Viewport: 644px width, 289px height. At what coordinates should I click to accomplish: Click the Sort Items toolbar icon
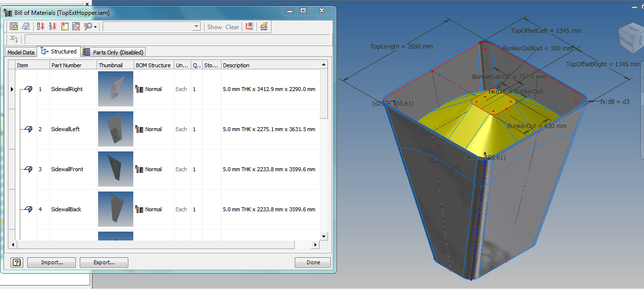pos(41,27)
